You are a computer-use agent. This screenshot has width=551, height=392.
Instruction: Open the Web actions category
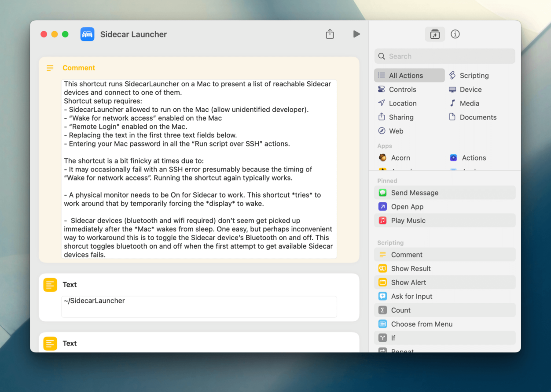pos(396,131)
